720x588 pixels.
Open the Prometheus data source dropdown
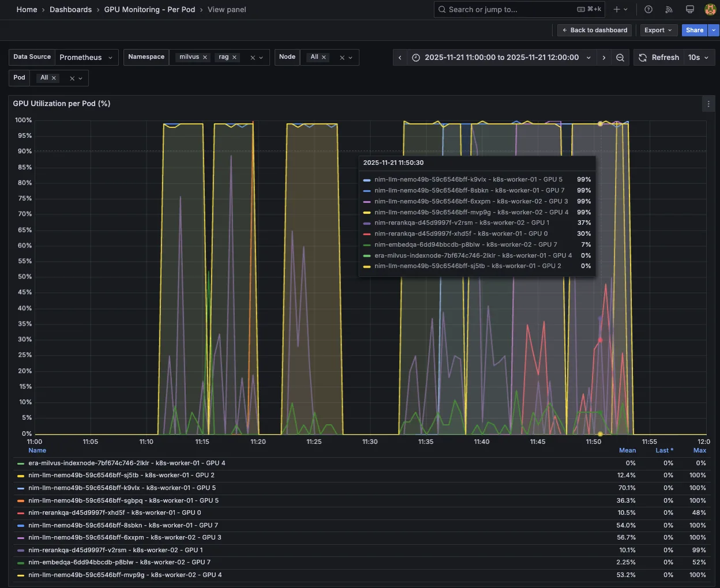[x=87, y=57]
